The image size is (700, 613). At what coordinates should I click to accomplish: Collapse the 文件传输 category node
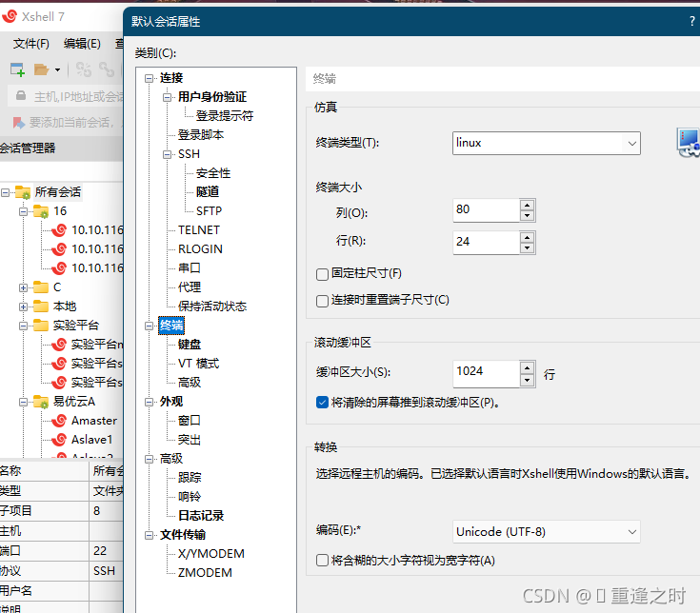(149, 535)
